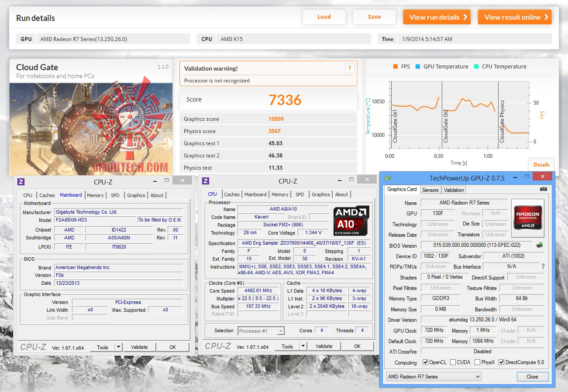The width and height of the screenshot is (568, 392).
Task: Click the Save button in Run details
Action: click(374, 17)
